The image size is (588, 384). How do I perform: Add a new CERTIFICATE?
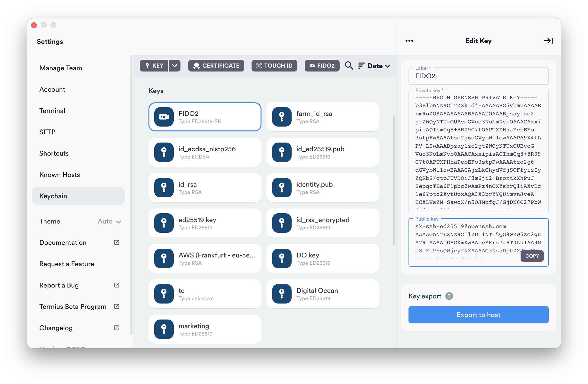click(216, 66)
